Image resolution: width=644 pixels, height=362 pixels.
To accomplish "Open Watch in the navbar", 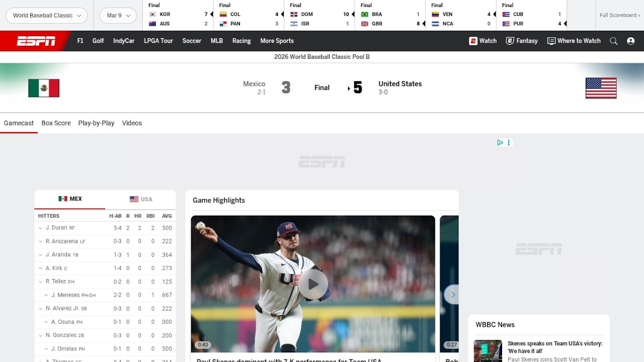I will point(483,41).
